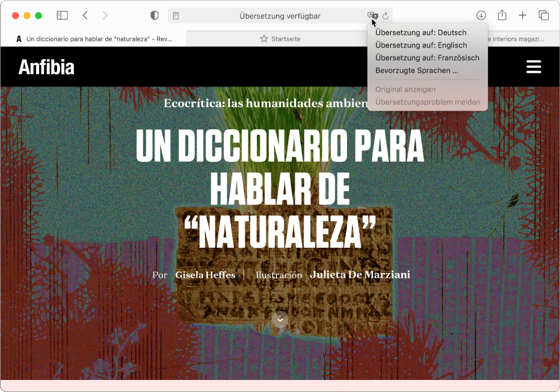
Task: Open the downloads button
Action: tap(481, 16)
